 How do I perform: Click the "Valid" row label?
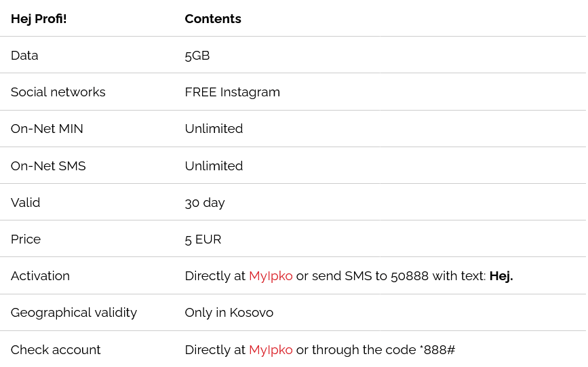26,203
